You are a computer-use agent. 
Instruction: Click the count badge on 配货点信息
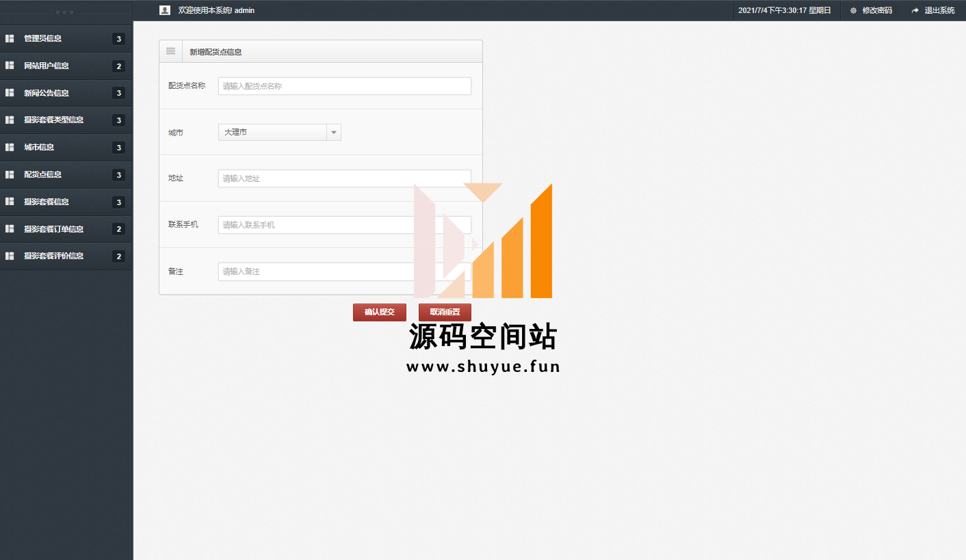119,175
